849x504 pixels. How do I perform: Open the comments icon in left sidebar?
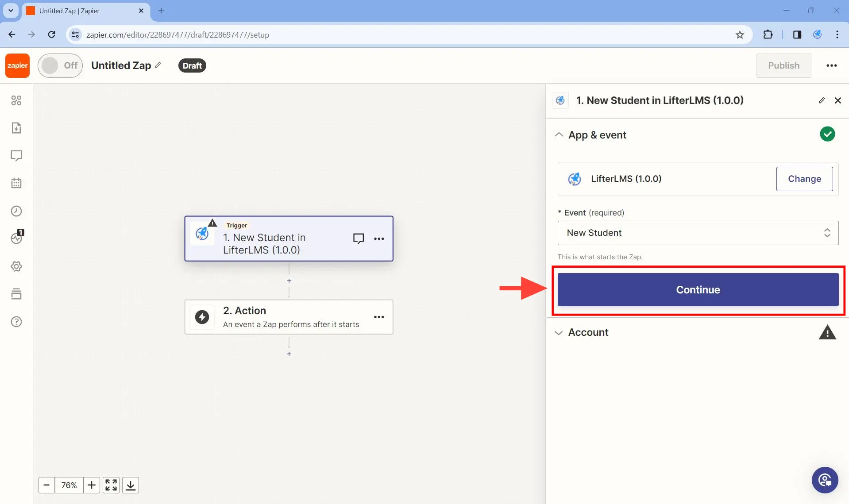click(16, 156)
